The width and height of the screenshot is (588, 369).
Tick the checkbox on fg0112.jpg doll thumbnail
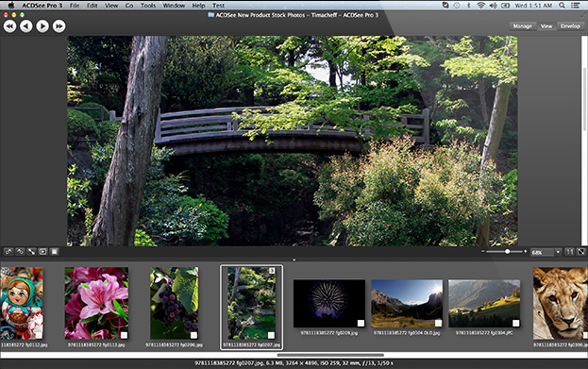39,335
